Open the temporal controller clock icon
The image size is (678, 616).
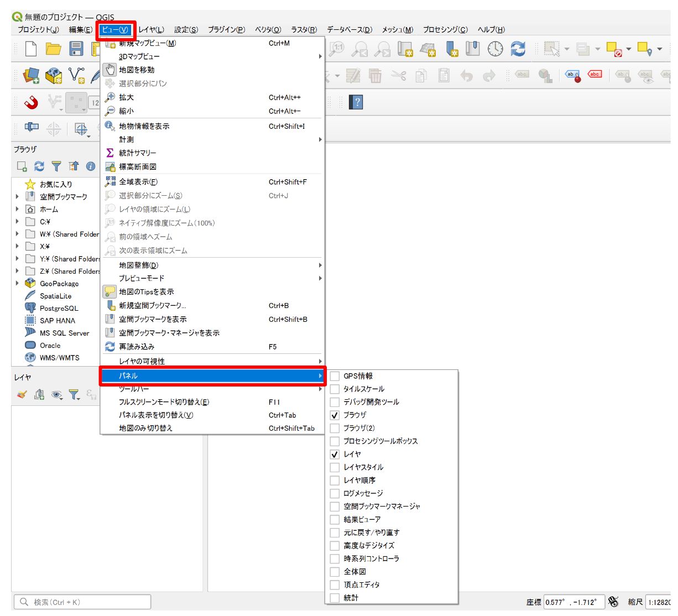pos(496,49)
